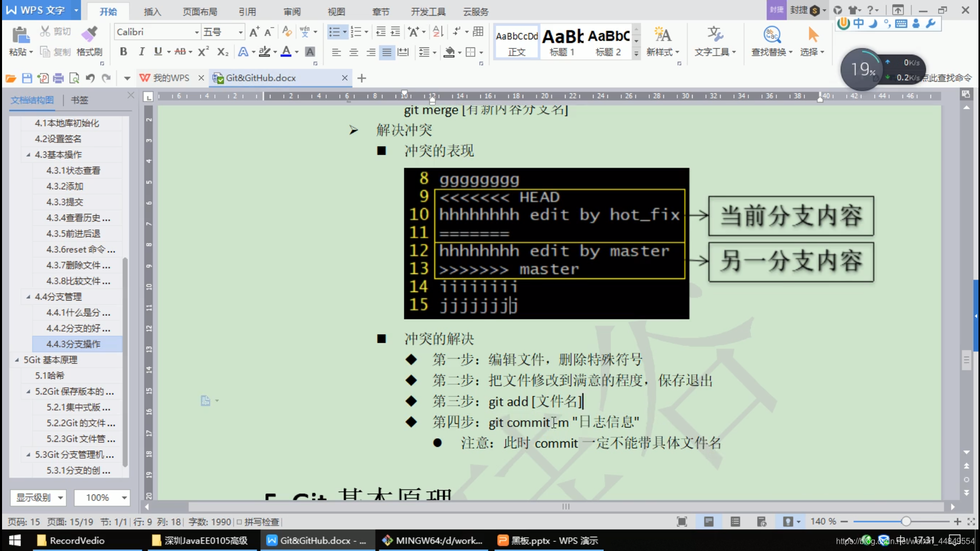Add a new document tab

coord(361,78)
